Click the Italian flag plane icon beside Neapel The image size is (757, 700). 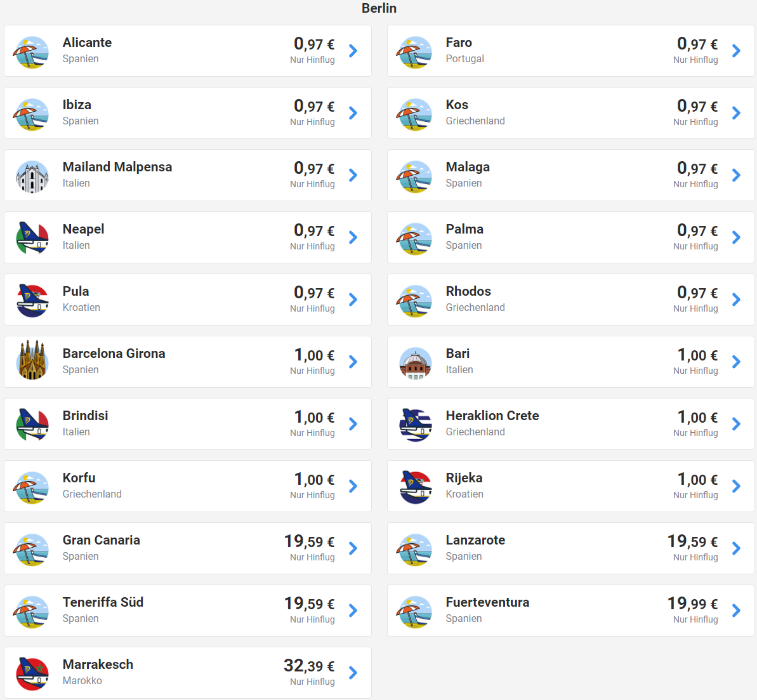(x=32, y=239)
